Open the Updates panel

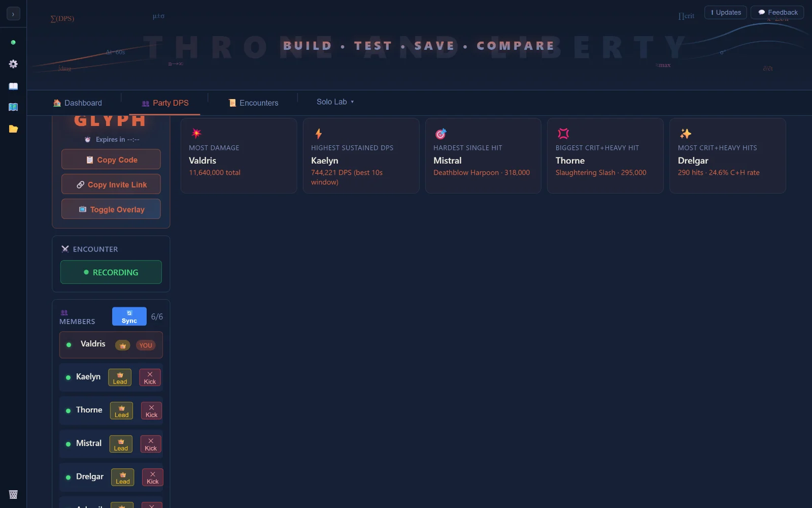coord(726,12)
